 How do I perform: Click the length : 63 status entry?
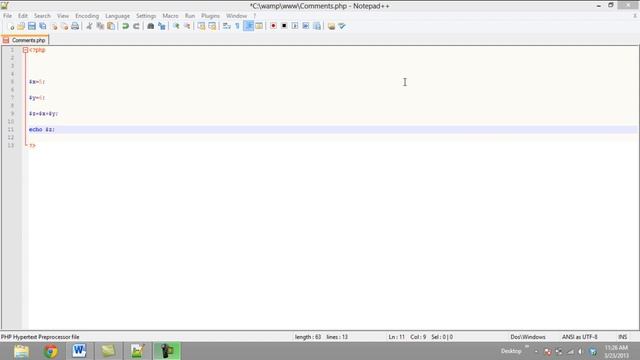coord(308,337)
